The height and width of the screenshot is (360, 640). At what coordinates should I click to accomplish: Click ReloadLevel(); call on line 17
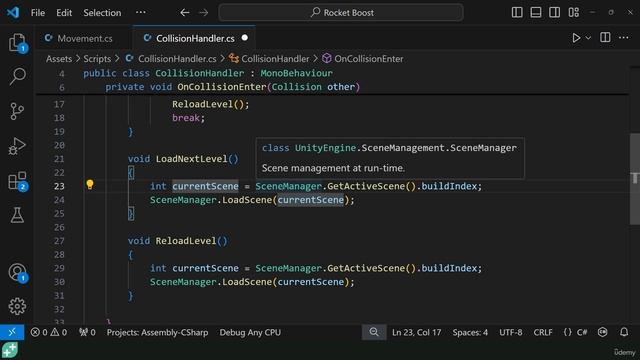[x=210, y=104]
